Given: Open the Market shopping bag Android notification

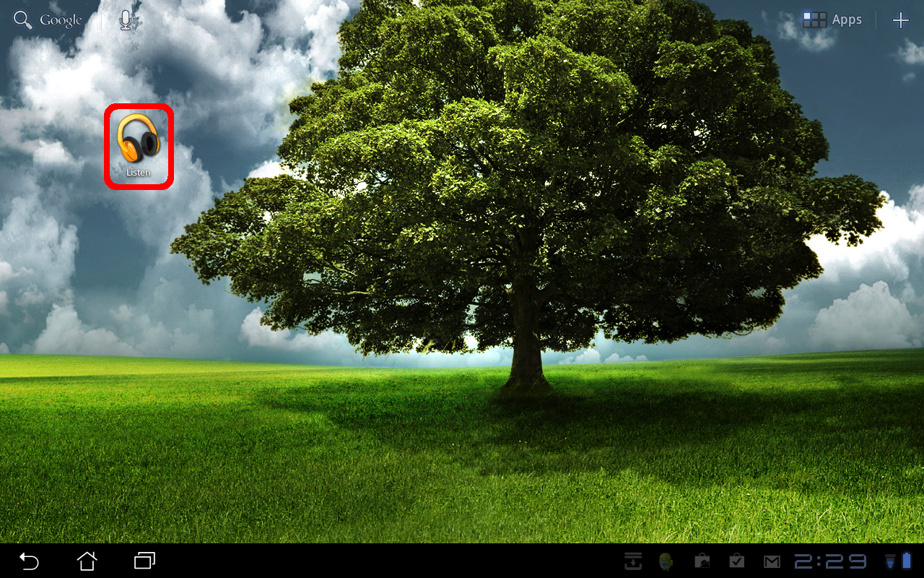Looking at the screenshot, I should click(x=701, y=561).
